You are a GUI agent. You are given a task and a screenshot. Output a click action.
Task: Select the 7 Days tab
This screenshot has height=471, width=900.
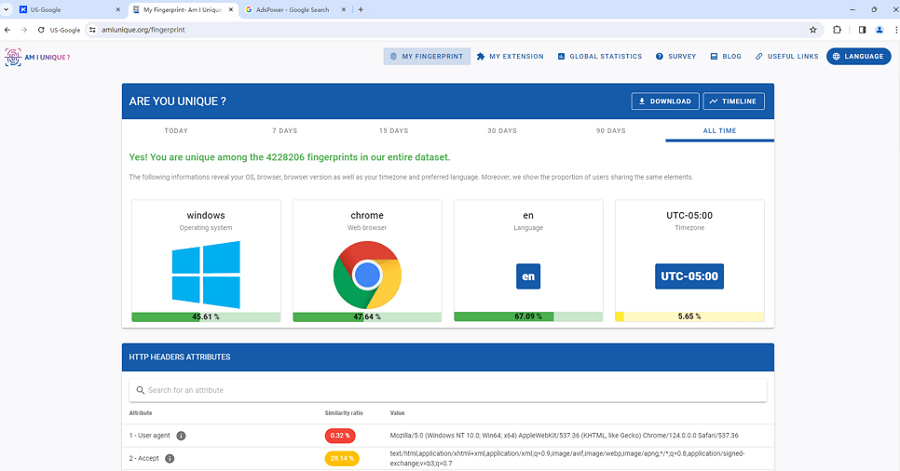click(285, 131)
